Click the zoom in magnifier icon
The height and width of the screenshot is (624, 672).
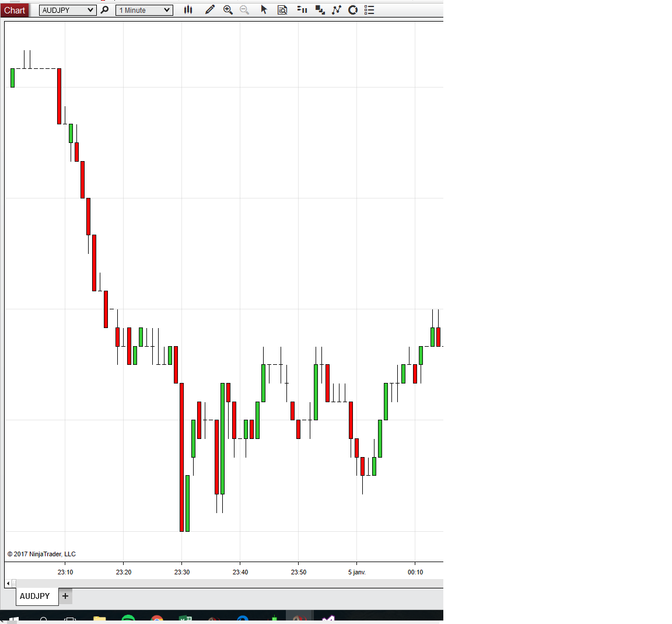(228, 10)
